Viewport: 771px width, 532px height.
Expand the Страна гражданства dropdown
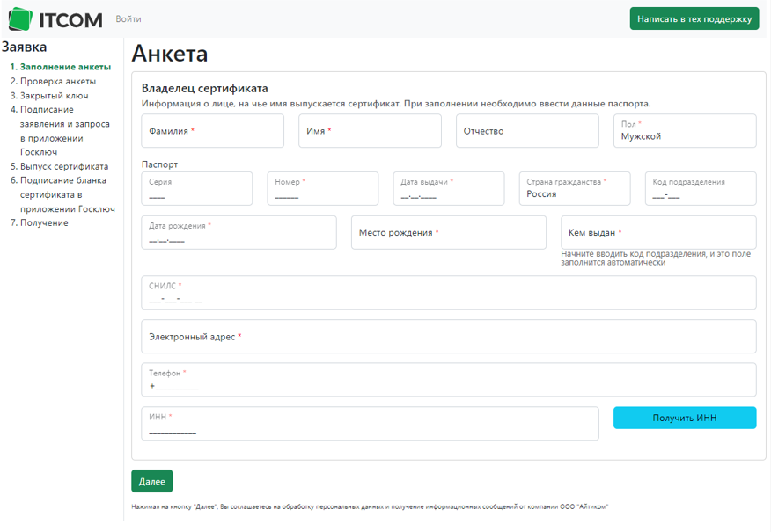point(575,188)
